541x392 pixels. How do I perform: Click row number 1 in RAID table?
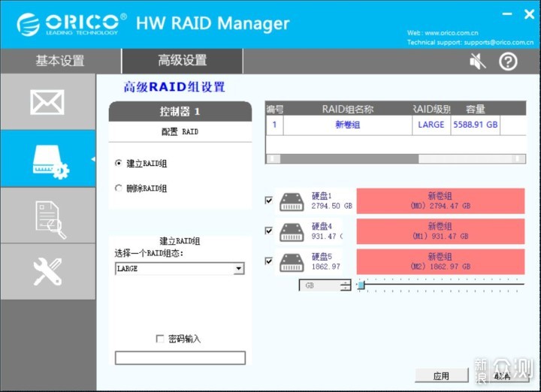pyautogui.click(x=275, y=125)
